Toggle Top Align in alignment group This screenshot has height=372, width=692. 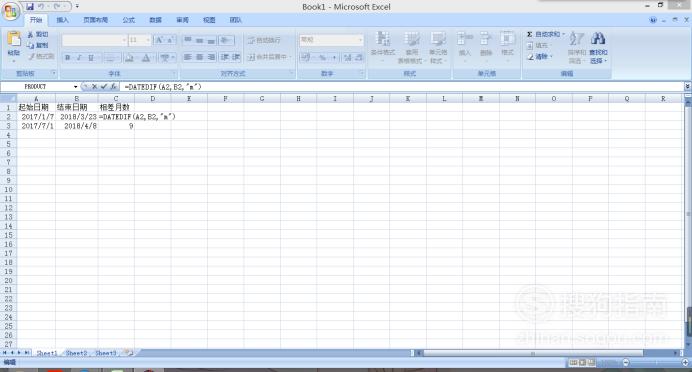coord(188,40)
